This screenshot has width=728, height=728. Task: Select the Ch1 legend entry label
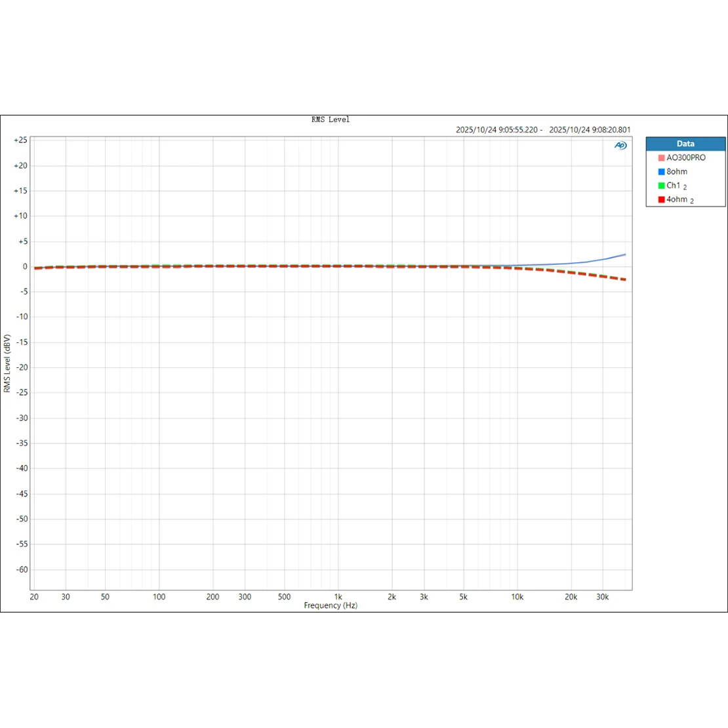point(676,186)
